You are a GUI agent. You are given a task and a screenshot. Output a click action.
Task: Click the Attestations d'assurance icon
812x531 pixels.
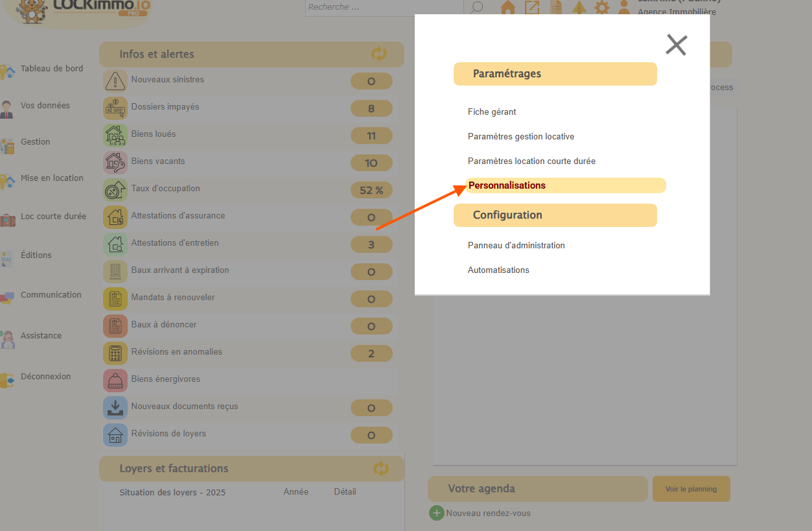115,217
